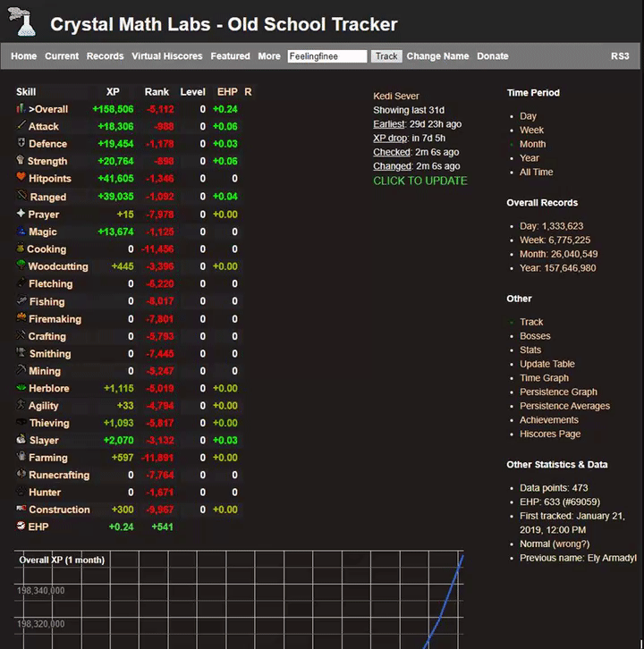Open the Bosses page link
This screenshot has width=644, height=649.
(535, 336)
